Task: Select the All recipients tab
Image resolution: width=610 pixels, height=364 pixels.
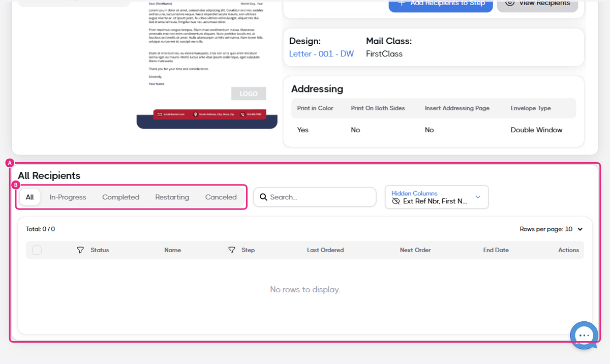Action: [30, 197]
